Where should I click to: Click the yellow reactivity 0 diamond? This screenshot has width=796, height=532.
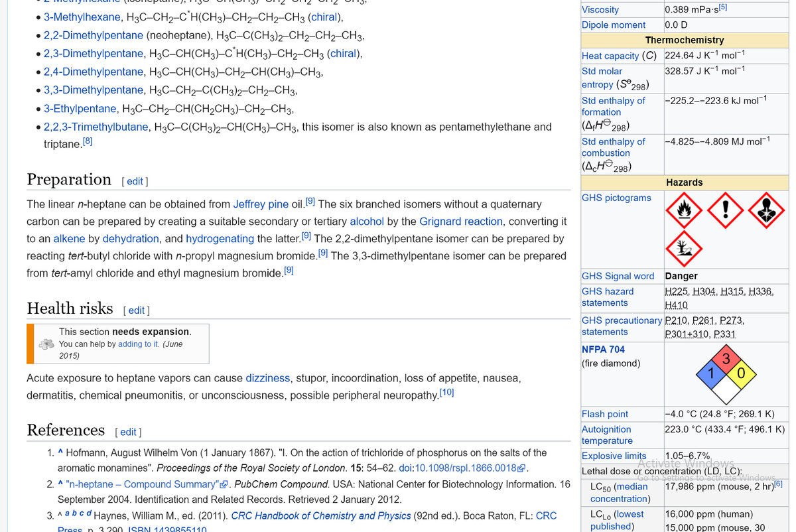click(x=742, y=374)
